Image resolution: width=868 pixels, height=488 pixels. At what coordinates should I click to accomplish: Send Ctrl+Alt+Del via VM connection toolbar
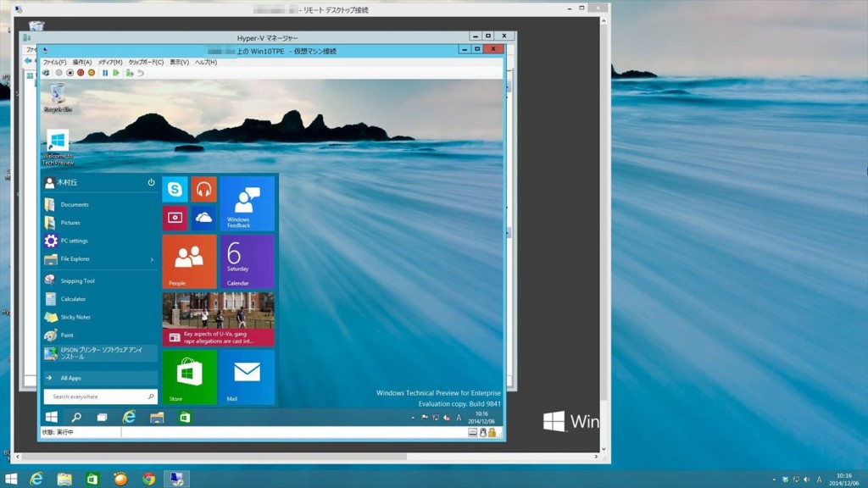(x=46, y=74)
